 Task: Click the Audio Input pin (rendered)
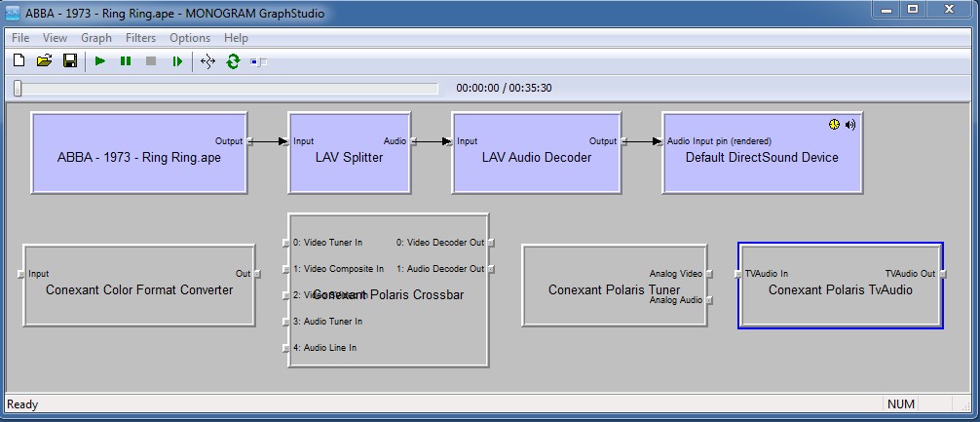(659, 141)
